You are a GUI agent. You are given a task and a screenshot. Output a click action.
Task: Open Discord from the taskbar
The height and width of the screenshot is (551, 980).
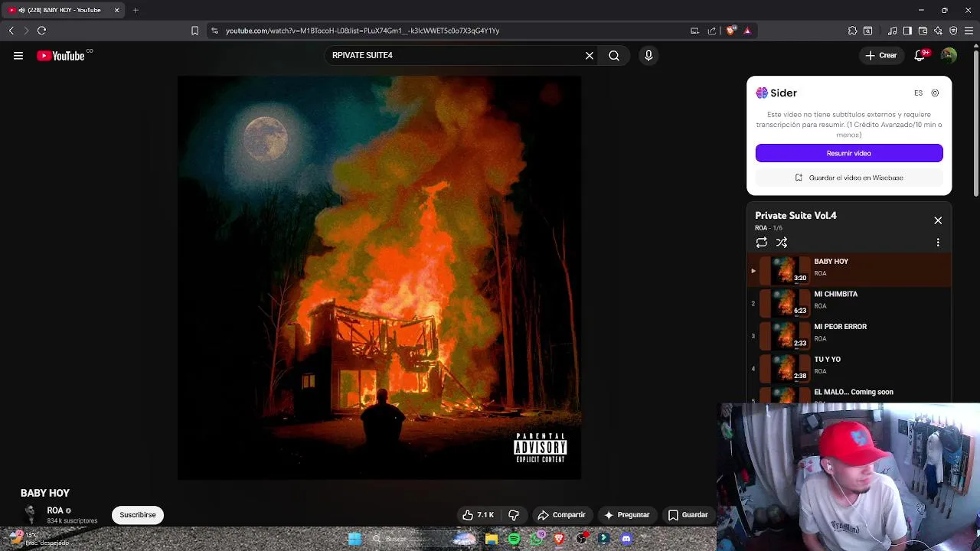[x=626, y=539]
